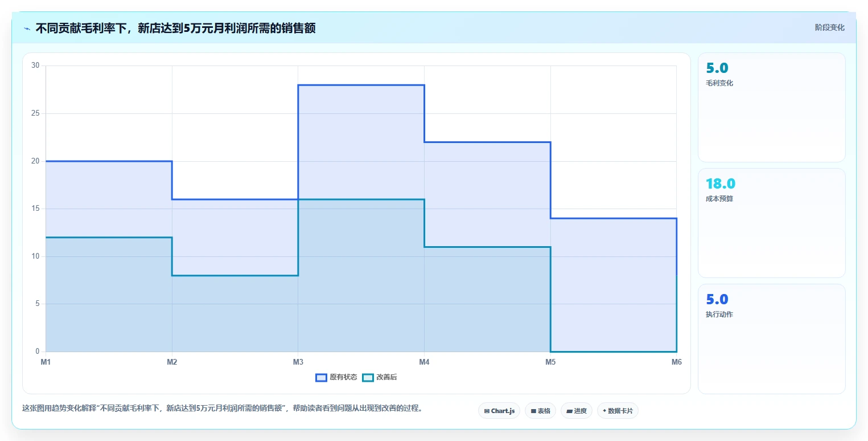Click the blue 原有状态 legend color box

pyautogui.click(x=321, y=377)
